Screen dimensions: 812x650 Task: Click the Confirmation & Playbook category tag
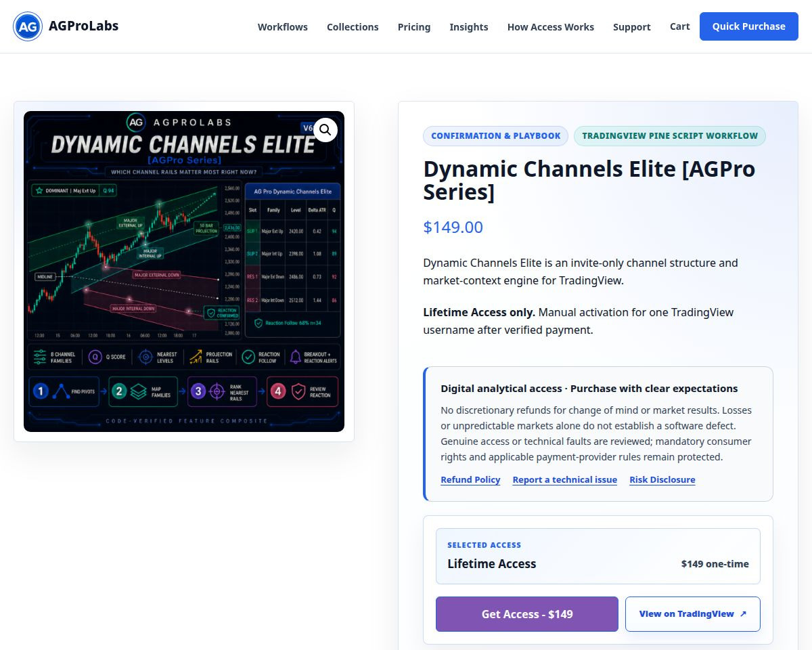(x=496, y=136)
